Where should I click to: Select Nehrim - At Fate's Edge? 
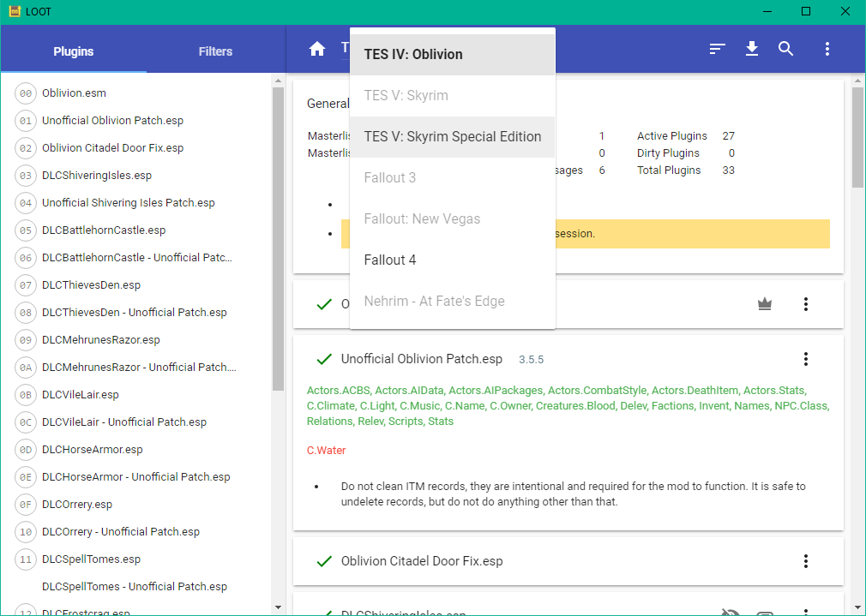pos(453,302)
